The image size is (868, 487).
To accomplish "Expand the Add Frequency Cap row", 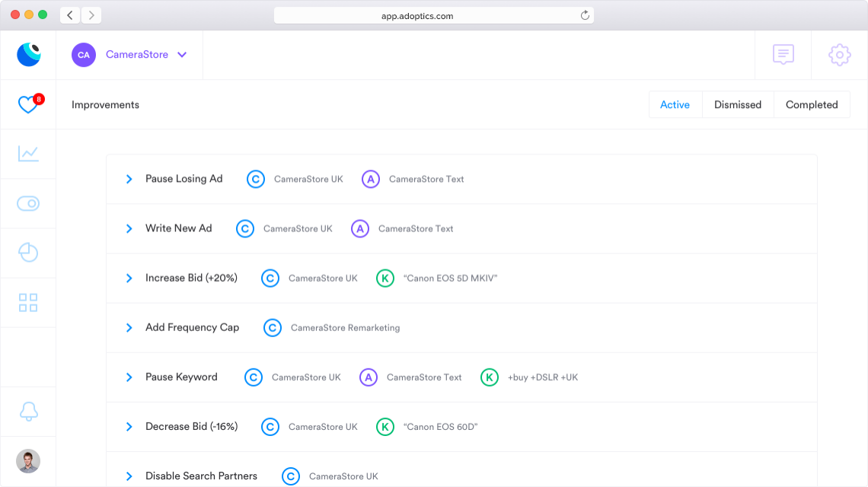I will 129,328.
